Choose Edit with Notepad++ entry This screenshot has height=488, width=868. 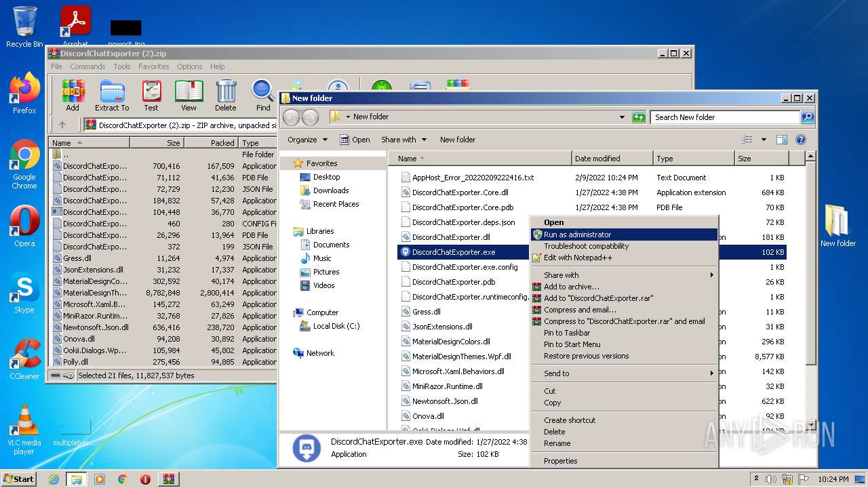pyautogui.click(x=624, y=258)
